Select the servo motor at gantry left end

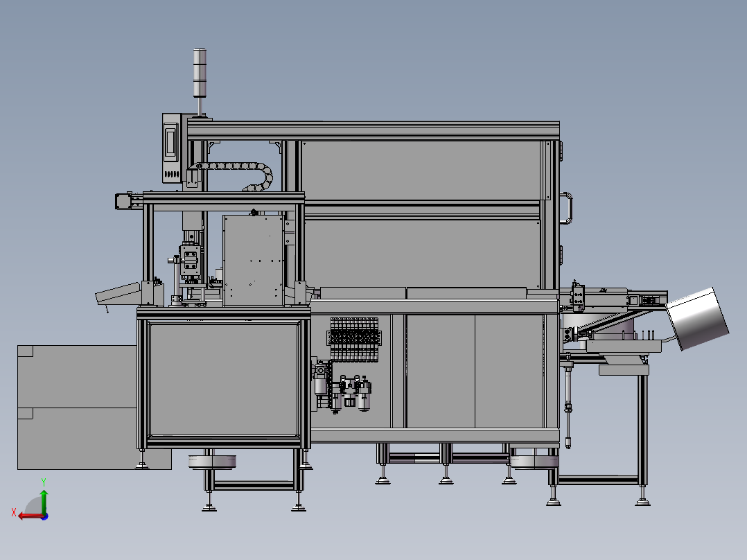[123, 201]
